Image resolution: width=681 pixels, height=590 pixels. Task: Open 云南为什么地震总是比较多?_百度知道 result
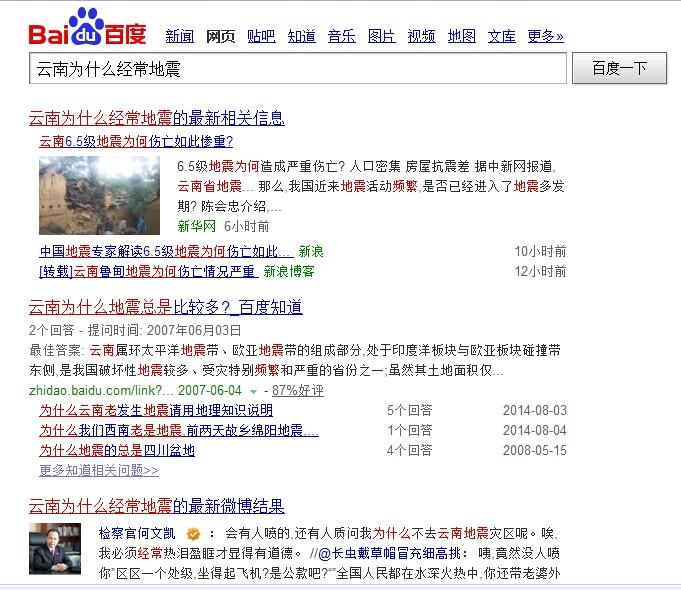[x=165, y=307]
